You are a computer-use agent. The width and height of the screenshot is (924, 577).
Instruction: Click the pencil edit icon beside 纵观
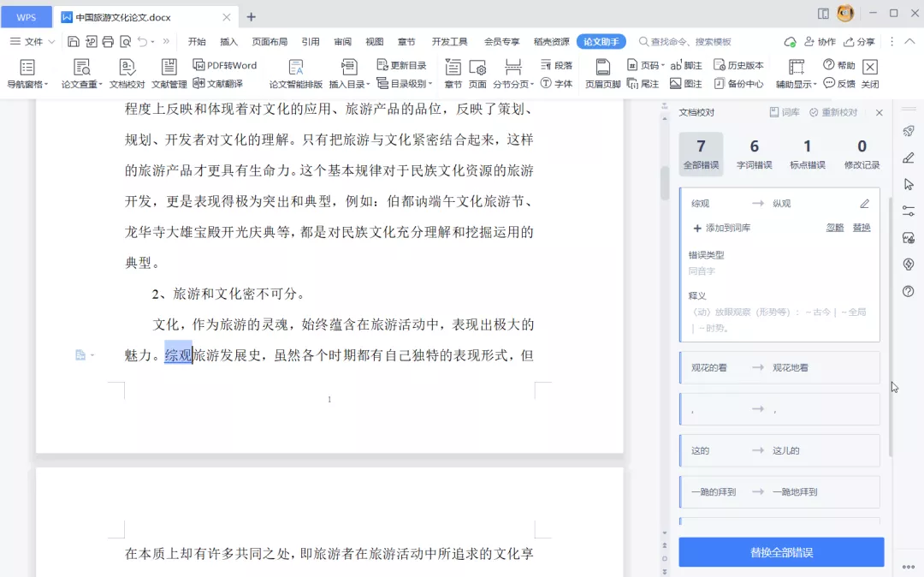pyautogui.click(x=864, y=204)
